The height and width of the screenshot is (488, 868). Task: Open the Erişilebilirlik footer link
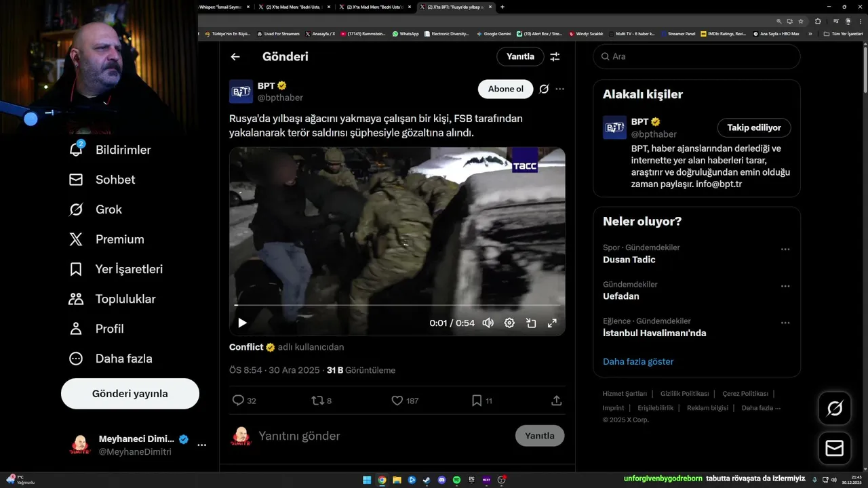pyautogui.click(x=655, y=408)
